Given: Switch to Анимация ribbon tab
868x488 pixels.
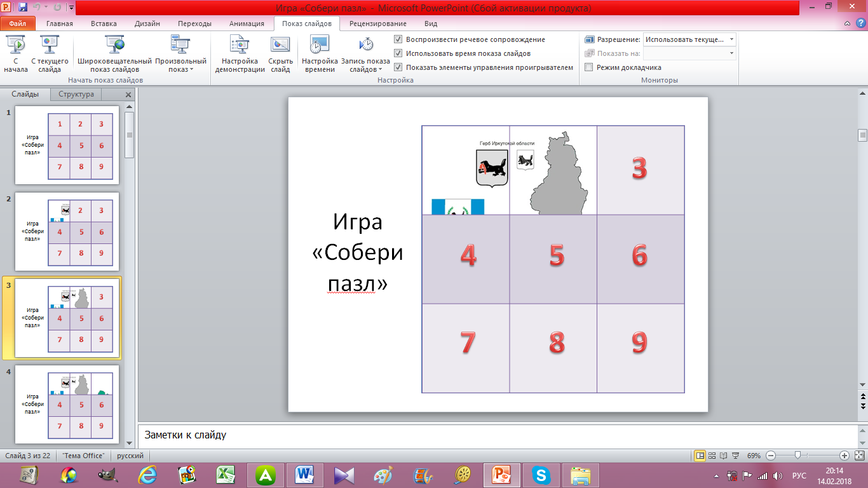Looking at the screenshot, I should pyautogui.click(x=247, y=24).
